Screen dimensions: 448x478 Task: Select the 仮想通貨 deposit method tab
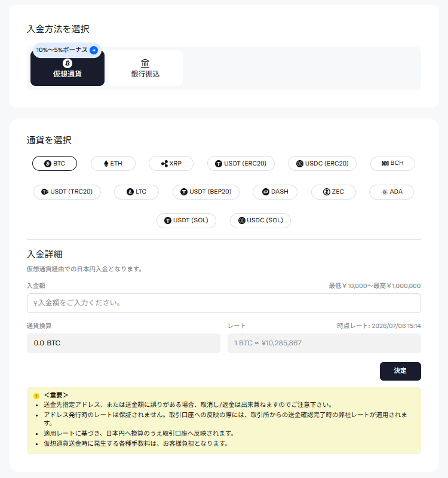pos(67,68)
